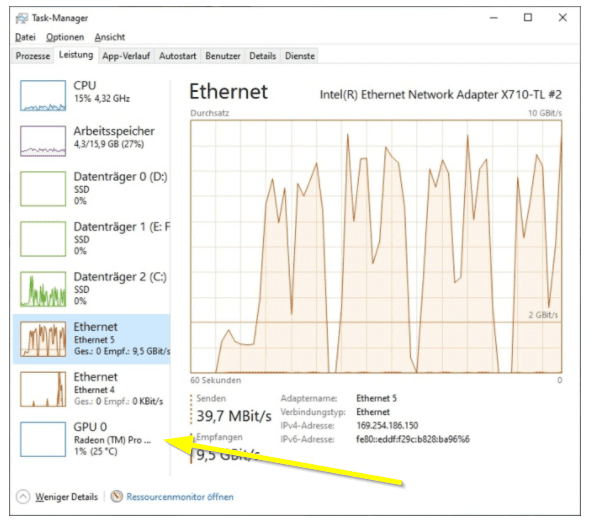Open the Optionen menu
Image resolution: width=592 pixels, height=520 pixels.
pos(65,37)
